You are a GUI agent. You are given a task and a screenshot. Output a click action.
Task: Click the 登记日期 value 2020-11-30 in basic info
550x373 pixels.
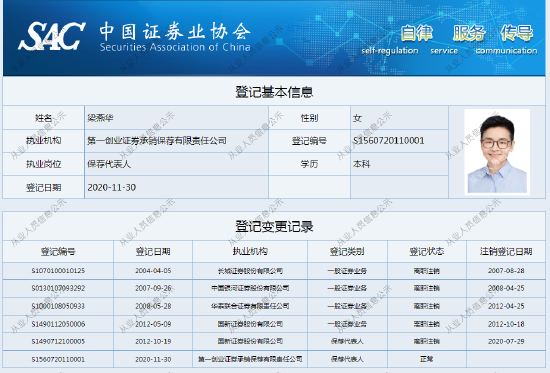[x=112, y=188]
